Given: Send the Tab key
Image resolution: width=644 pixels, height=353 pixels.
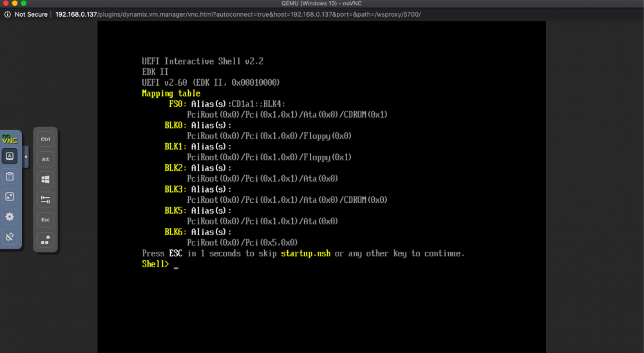Looking at the screenshot, I should [x=45, y=200].
